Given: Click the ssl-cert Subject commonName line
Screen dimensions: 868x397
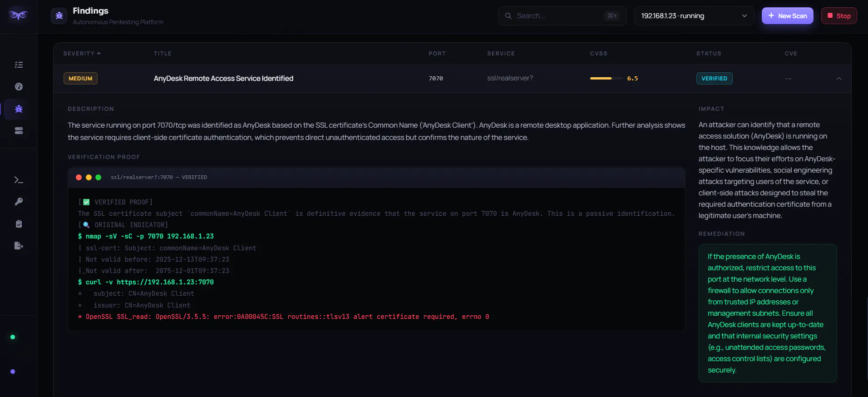Looking at the screenshot, I should click(168, 248).
